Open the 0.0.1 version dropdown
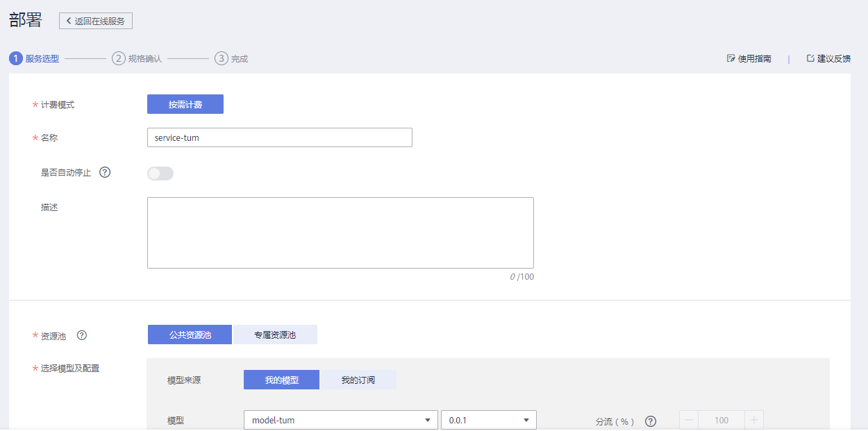 pyautogui.click(x=489, y=420)
